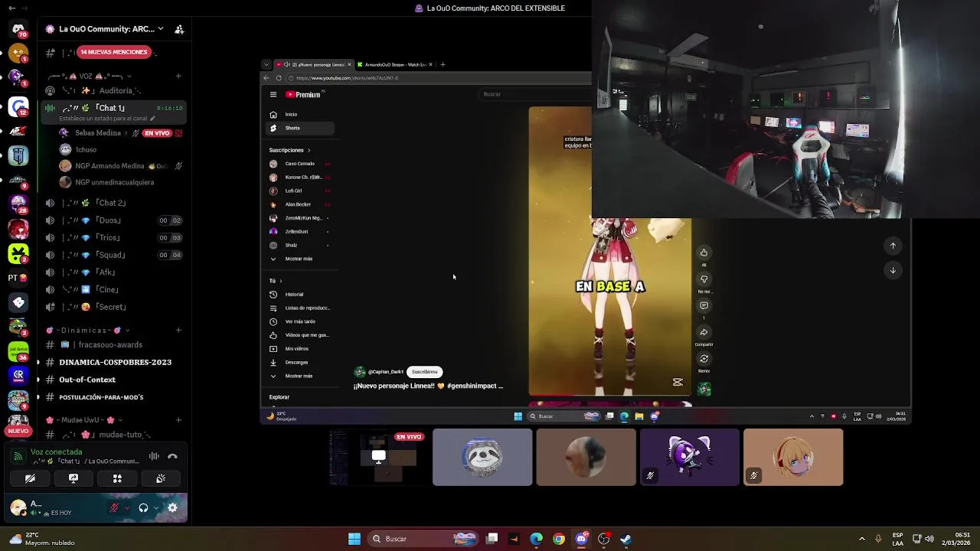Open Windows Start button on main taskbar

pos(354,539)
